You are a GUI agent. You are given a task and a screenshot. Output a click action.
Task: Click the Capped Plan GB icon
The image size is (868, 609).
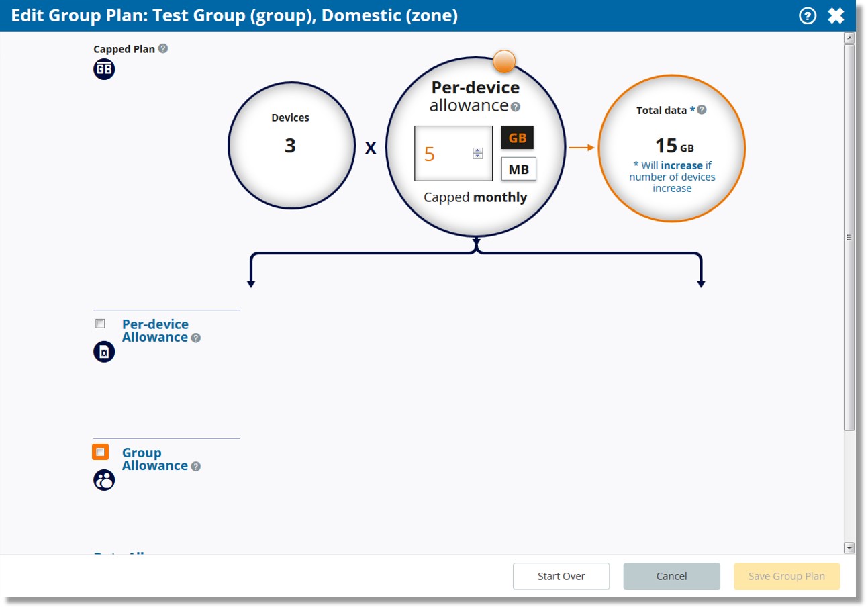pyautogui.click(x=104, y=69)
